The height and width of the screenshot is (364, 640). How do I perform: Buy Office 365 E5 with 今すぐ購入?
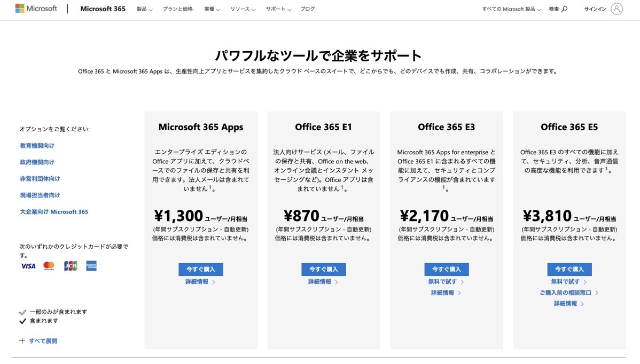(x=569, y=270)
